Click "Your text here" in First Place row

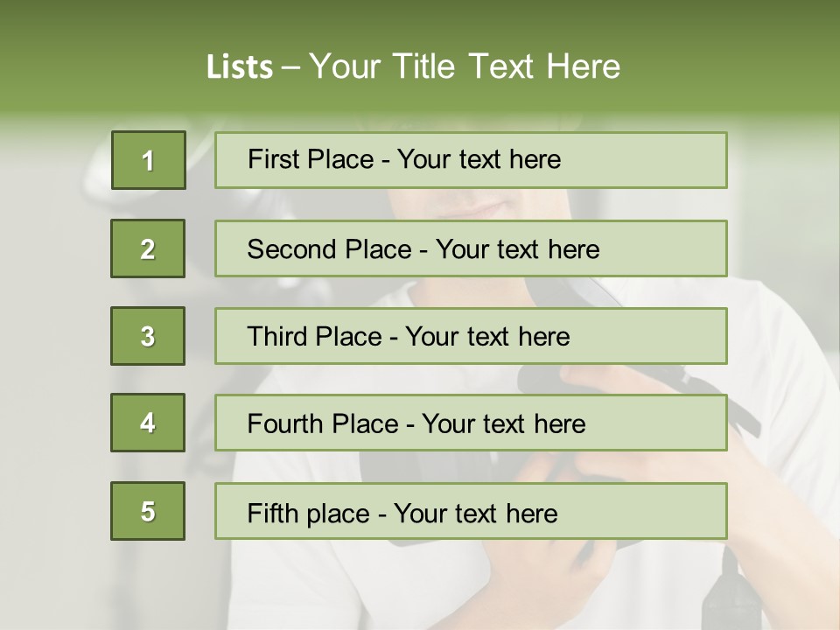[x=479, y=159]
